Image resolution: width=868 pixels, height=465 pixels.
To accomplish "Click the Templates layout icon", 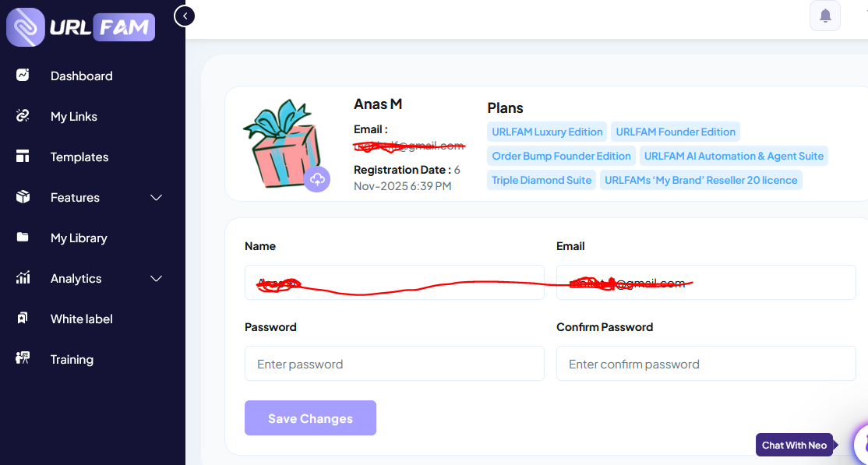I will pos(23,157).
